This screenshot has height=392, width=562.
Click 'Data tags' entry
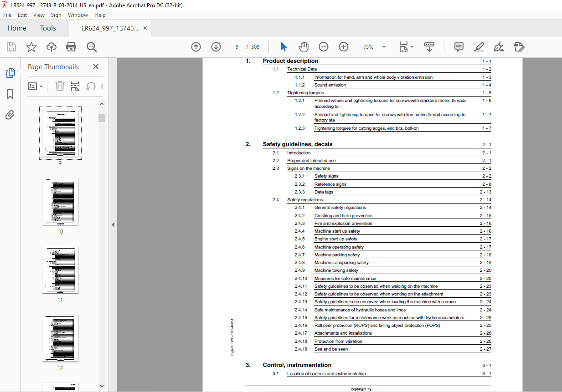click(324, 192)
